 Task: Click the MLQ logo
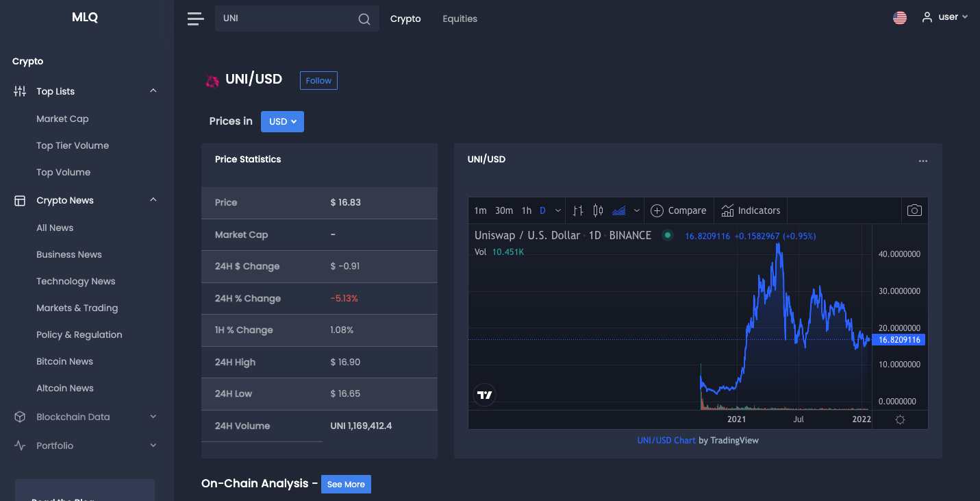tap(85, 18)
